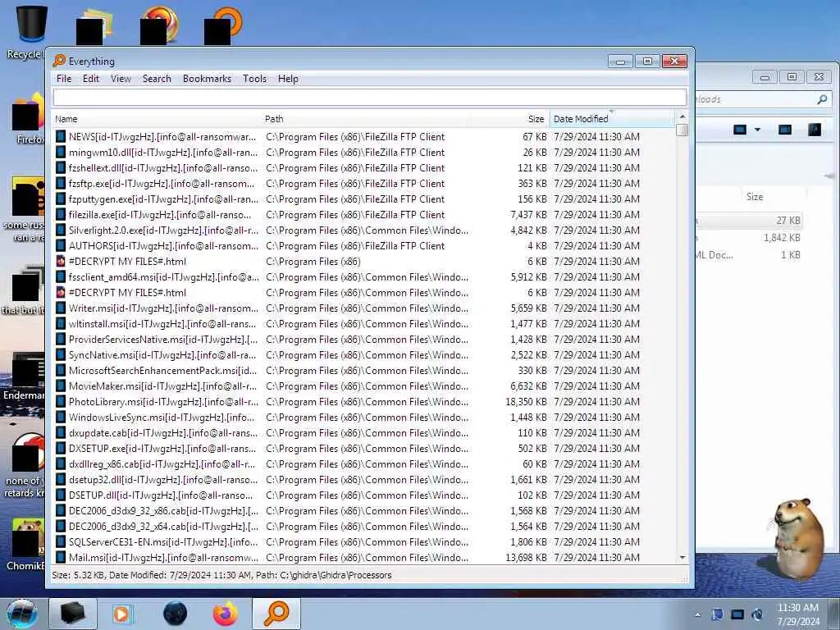Open the Help menu
The image size is (840, 630).
click(288, 79)
